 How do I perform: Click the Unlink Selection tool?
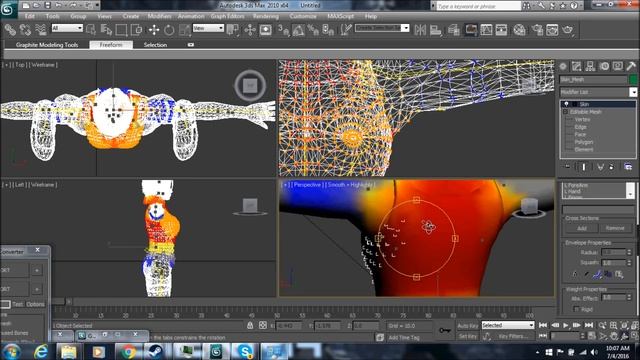(25, 30)
